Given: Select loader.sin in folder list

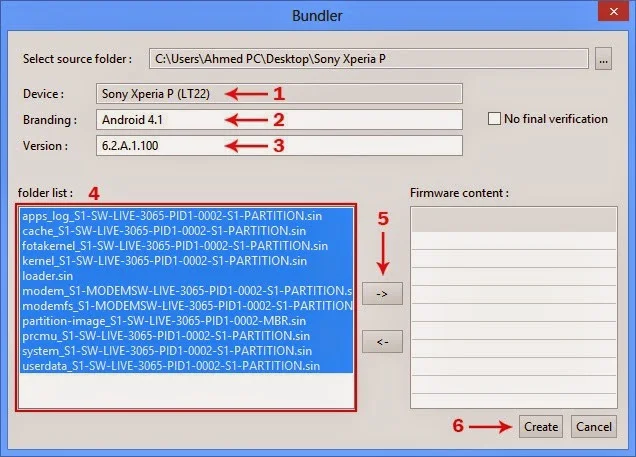Looking at the screenshot, I should click(x=187, y=276).
